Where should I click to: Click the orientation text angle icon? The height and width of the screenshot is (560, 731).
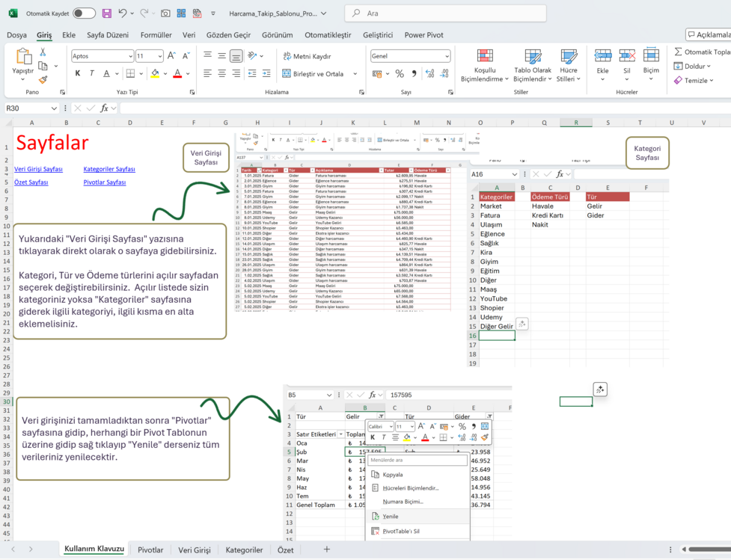tap(253, 56)
